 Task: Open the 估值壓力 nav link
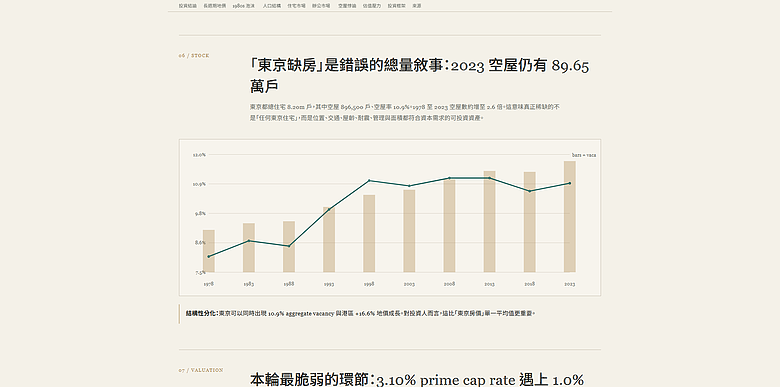tap(372, 6)
